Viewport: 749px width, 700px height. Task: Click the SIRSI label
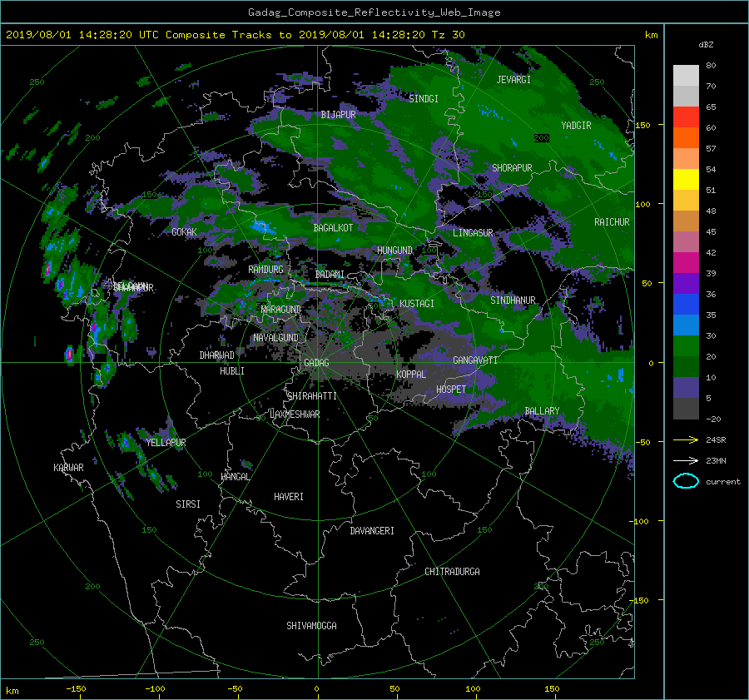(x=188, y=504)
